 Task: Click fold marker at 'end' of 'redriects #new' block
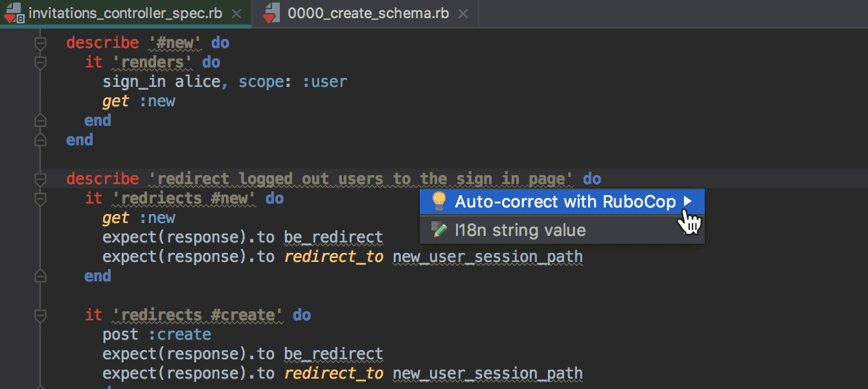[x=40, y=276]
